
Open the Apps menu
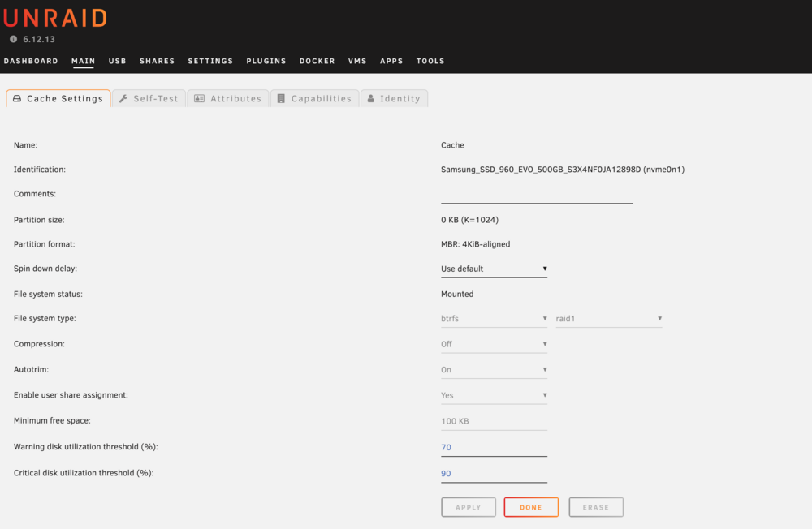(x=391, y=61)
